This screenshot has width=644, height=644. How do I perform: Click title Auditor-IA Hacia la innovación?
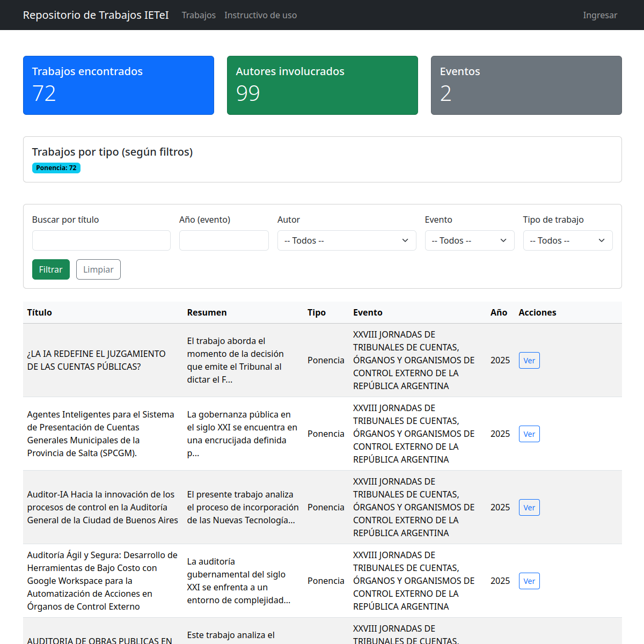tap(103, 507)
